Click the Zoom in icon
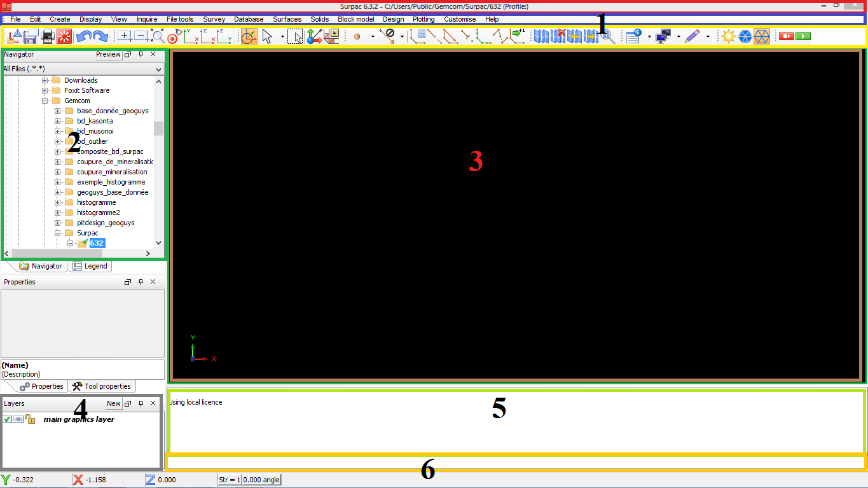 click(x=125, y=36)
